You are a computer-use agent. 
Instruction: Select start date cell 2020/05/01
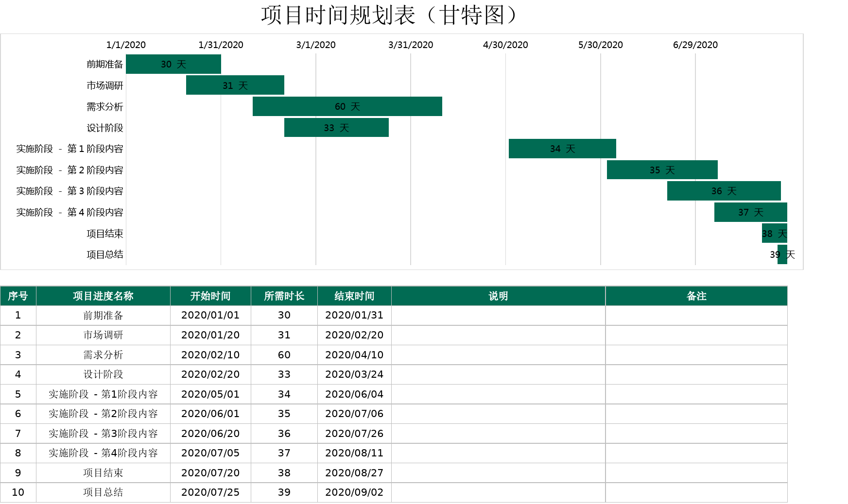210,394
